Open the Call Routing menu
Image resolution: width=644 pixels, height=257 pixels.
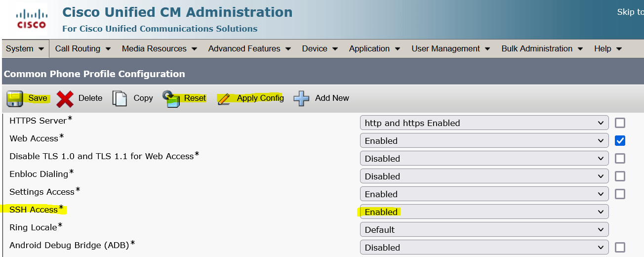click(83, 48)
